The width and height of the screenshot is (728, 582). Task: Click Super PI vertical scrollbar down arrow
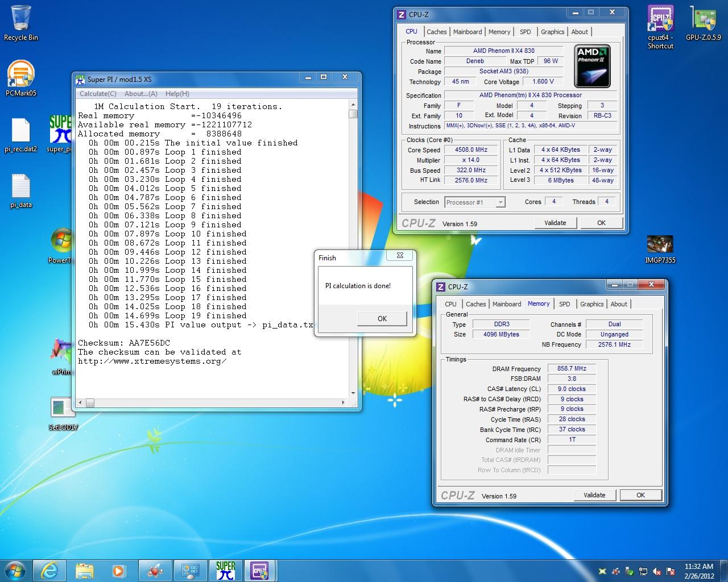[x=353, y=393]
